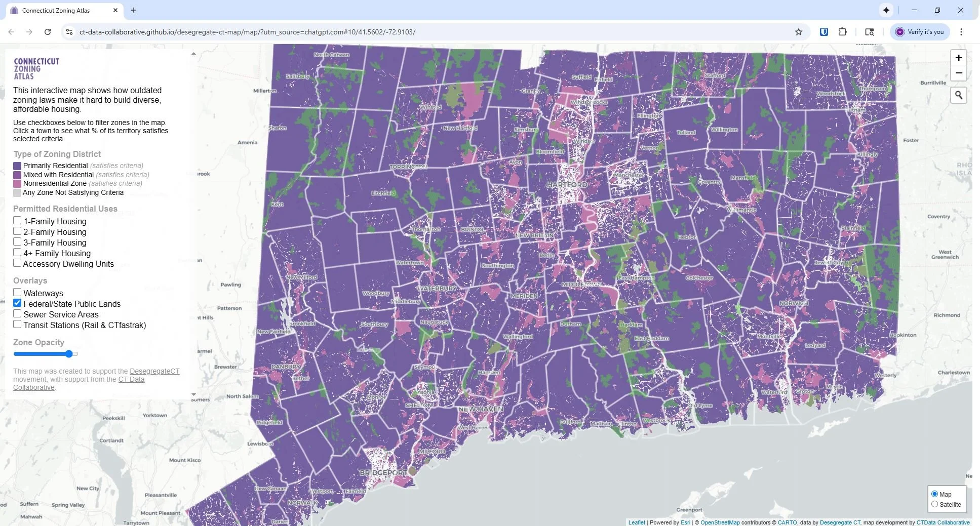Click the Connecticut Zoning Atlas logo
The height and width of the screenshot is (526, 980).
36,68
